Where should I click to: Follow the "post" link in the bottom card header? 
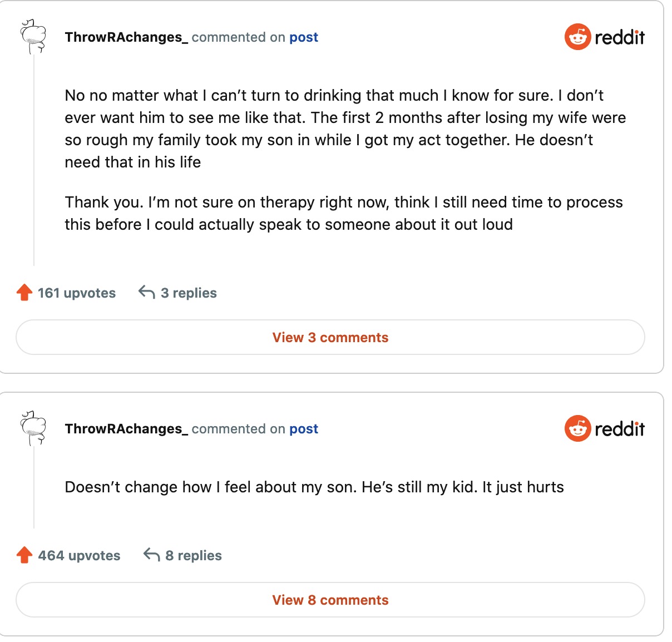[304, 429]
